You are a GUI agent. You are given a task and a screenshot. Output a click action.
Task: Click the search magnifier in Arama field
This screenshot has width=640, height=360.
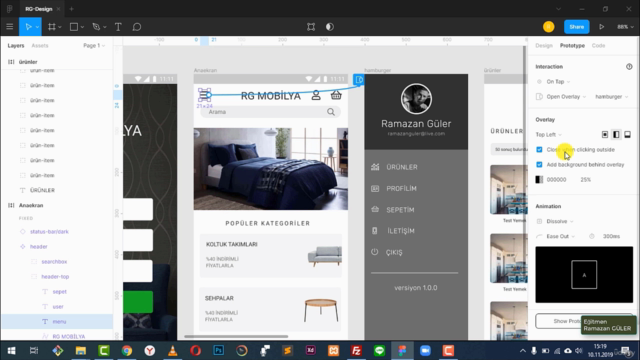click(331, 112)
